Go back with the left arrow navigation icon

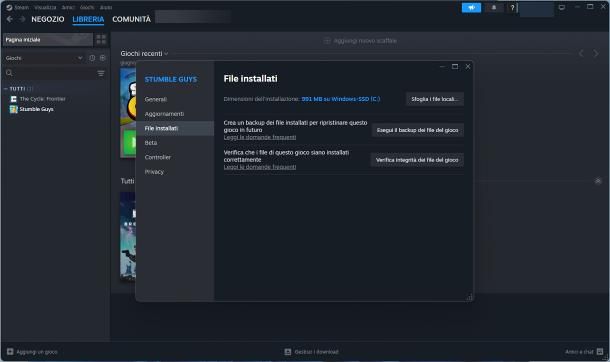click(10, 19)
